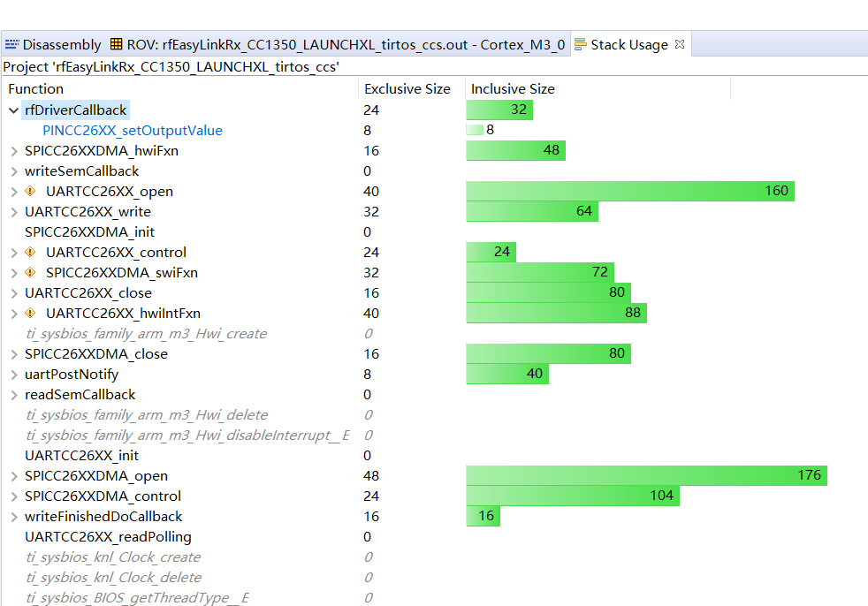This screenshot has width=868, height=606.
Task: Click the 40 inclusive bar of uartPostNotify
Action: tap(507, 375)
